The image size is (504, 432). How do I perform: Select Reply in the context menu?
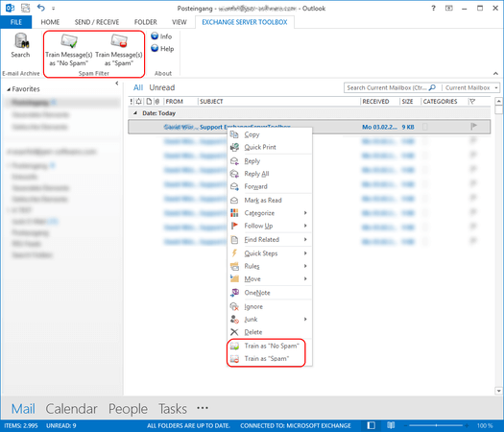[x=270, y=161]
